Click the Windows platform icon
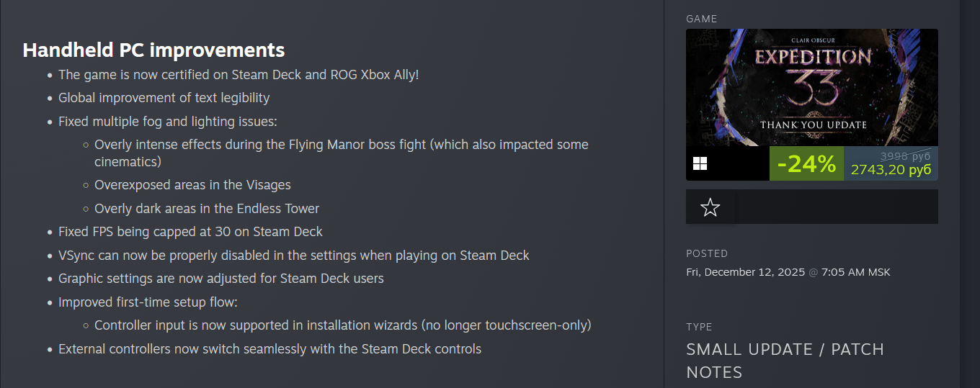Image resolution: width=980 pixels, height=388 pixels. click(700, 163)
